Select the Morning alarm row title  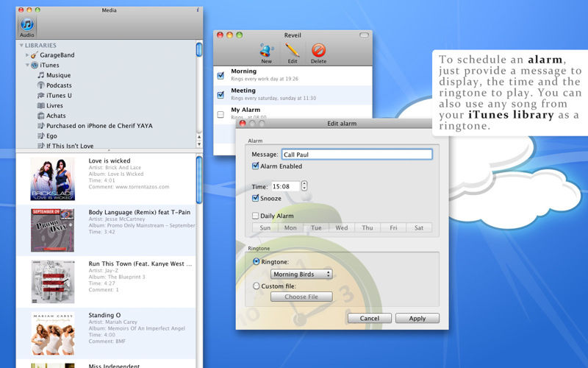[244, 71]
